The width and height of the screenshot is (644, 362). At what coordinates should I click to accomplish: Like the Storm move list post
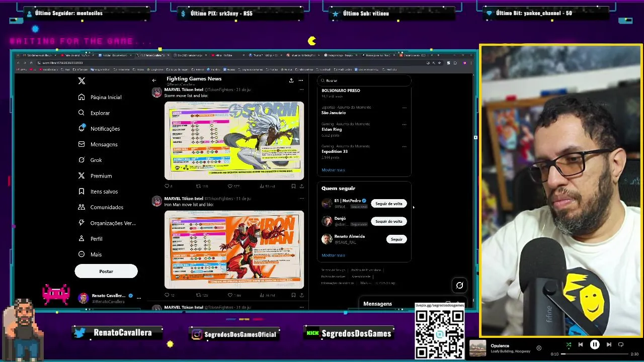(230, 186)
